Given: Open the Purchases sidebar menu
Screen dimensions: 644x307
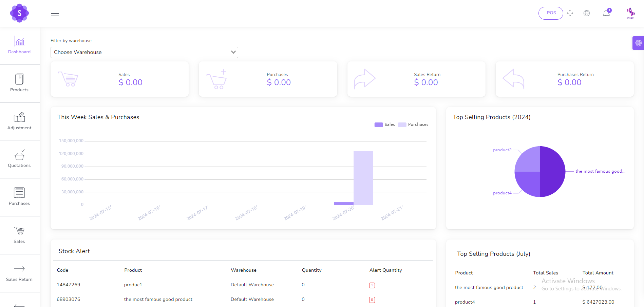Looking at the screenshot, I should pos(19,197).
